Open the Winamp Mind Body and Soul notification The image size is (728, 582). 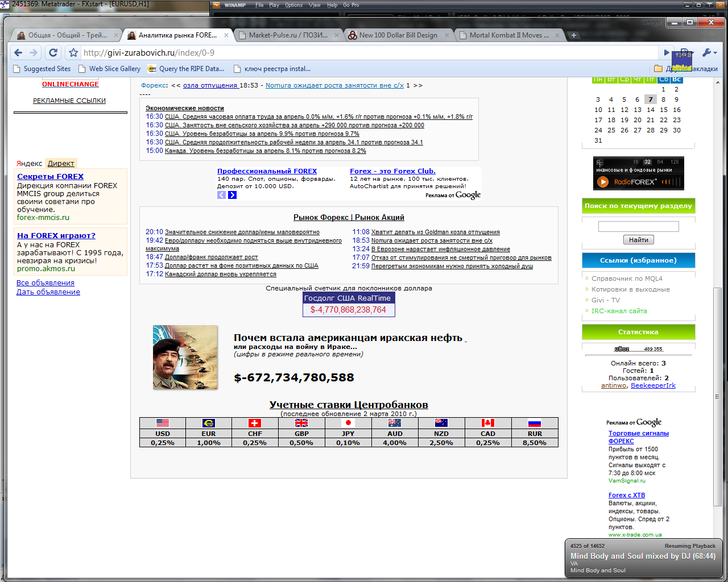coord(643,558)
